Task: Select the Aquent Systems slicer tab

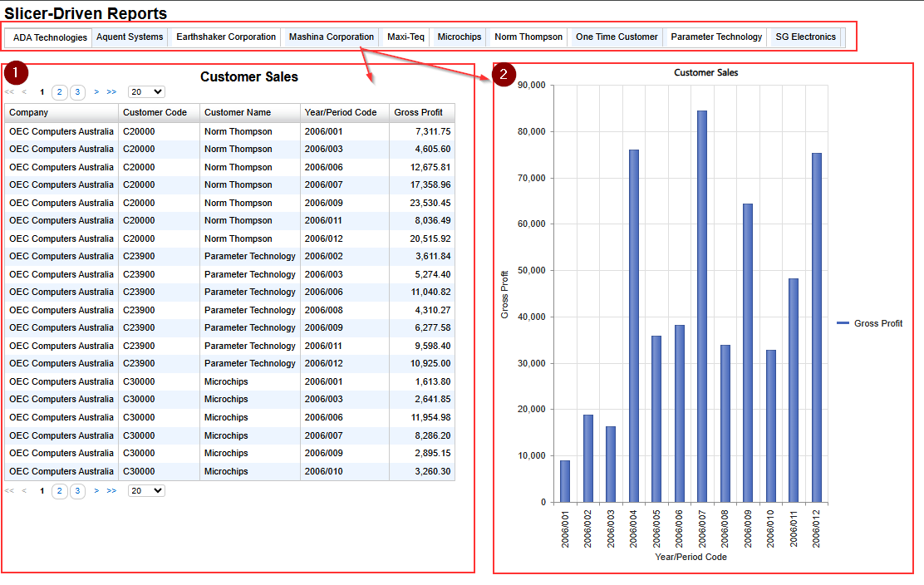Action: click(x=130, y=37)
